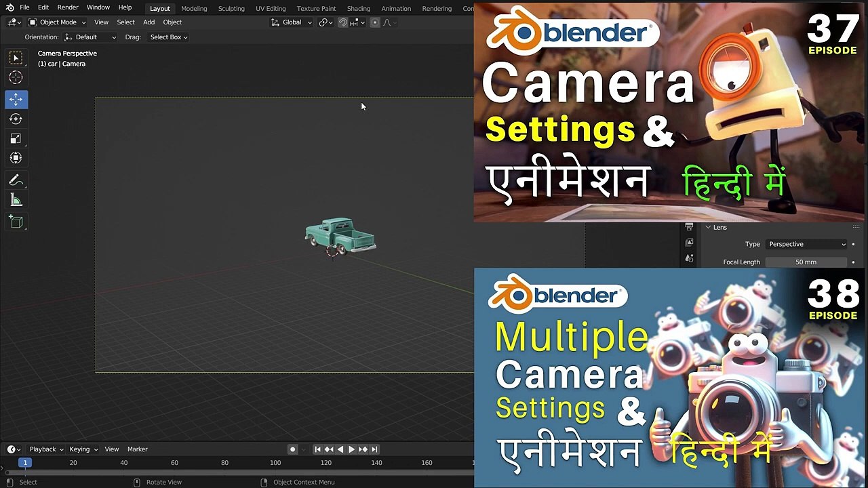Open Episode 37 Camera Settings video thumbnail
Viewport: 868px width, 488px height.
[671, 112]
